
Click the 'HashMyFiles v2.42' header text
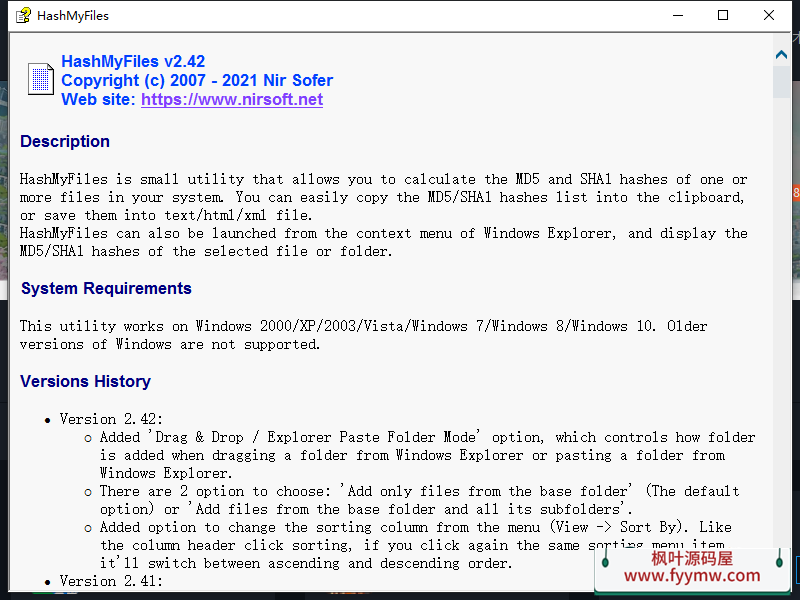(133, 62)
